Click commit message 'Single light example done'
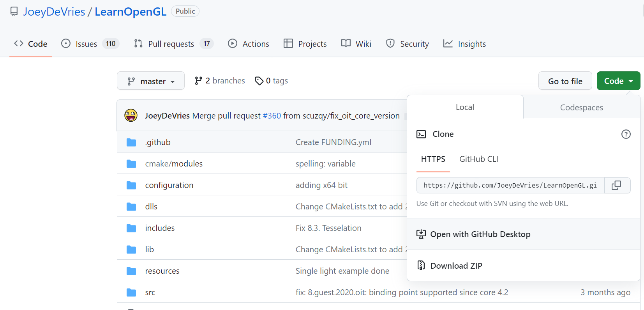The height and width of the screenshot is (310, 644). (x=342, y=271)
